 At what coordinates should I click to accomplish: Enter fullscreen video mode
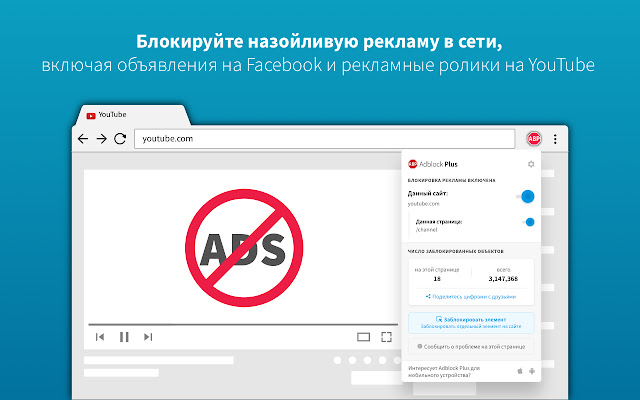click(x=386, y=337)
